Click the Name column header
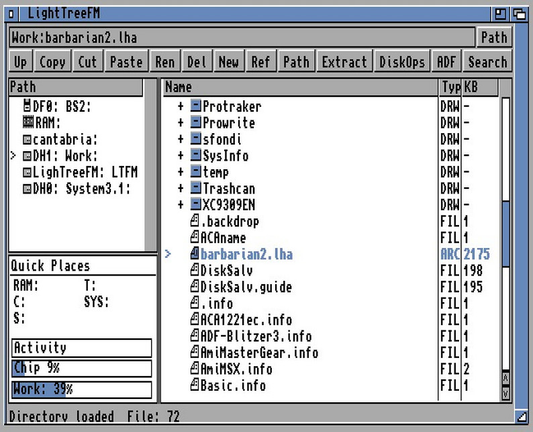Image resolution: width=533 pixels, height=432 pixels. (x=300, y=87)
